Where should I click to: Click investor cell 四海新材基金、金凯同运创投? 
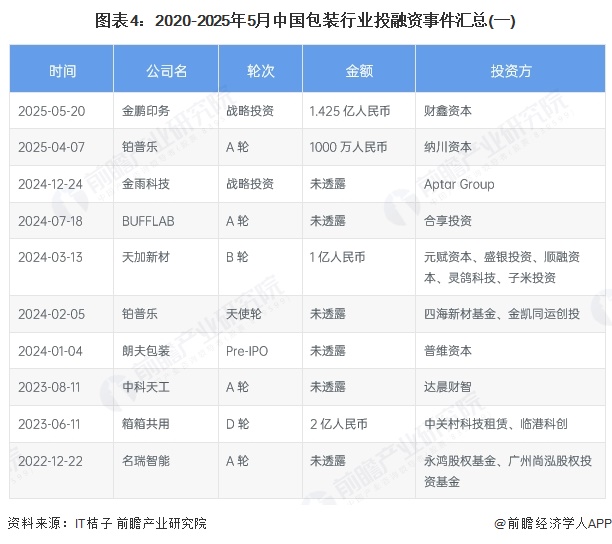[x=502, y=314]
